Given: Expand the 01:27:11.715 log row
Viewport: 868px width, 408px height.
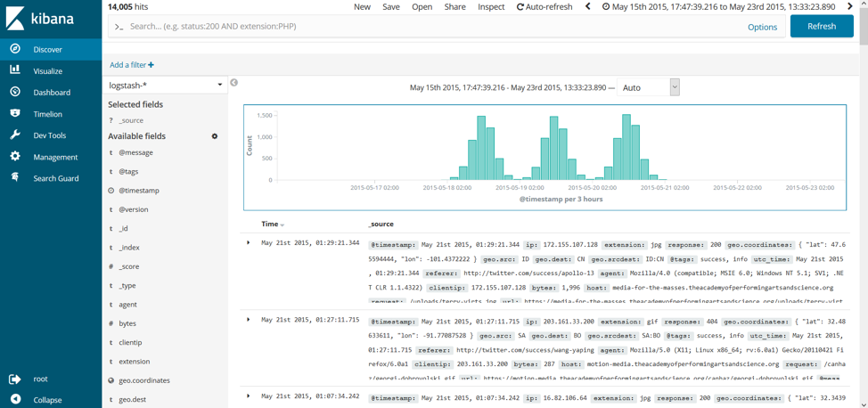Looking at the screenshot, I should 249,320.
